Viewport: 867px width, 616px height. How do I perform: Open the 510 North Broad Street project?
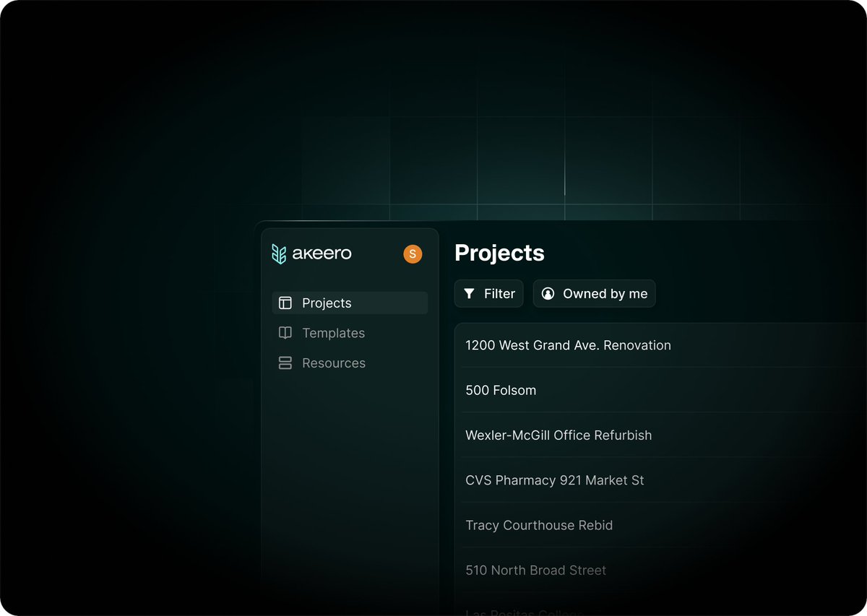coord(535,571)
